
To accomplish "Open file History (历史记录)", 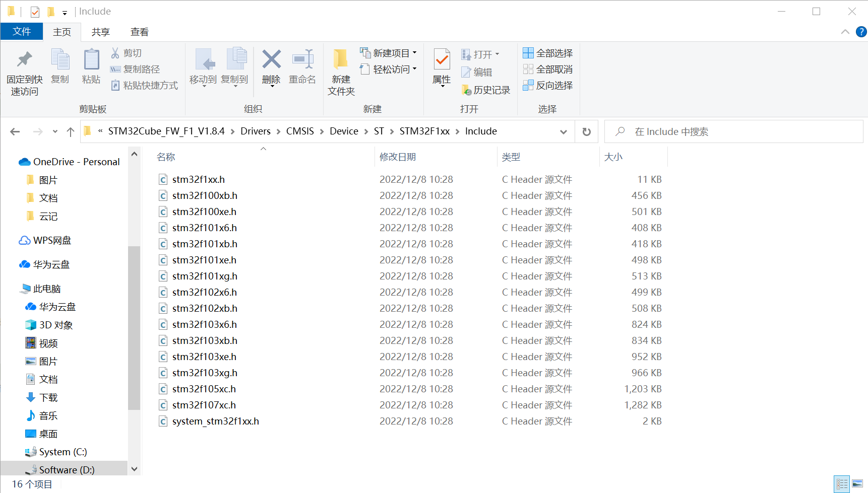I will pyautogui.click(x=486, y=90).
